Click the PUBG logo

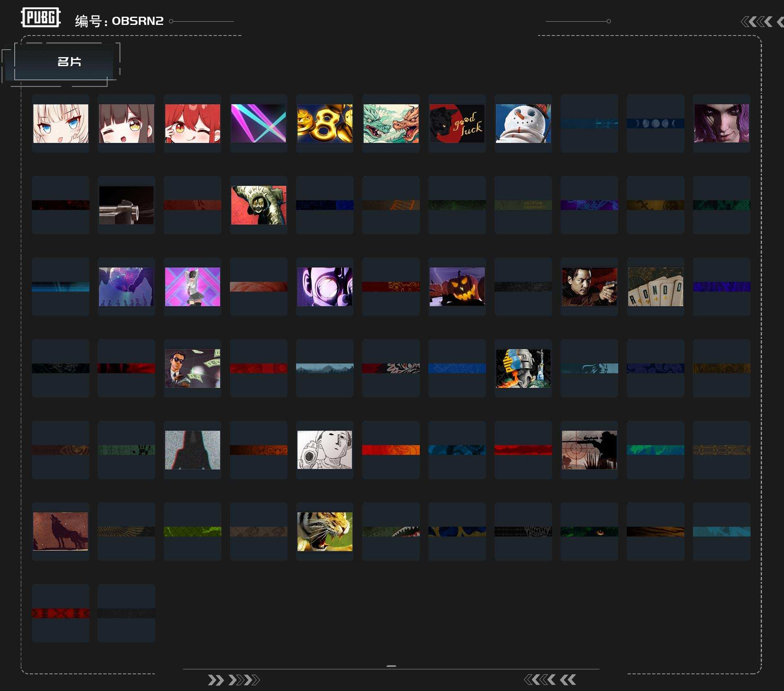tap(41, 18)
